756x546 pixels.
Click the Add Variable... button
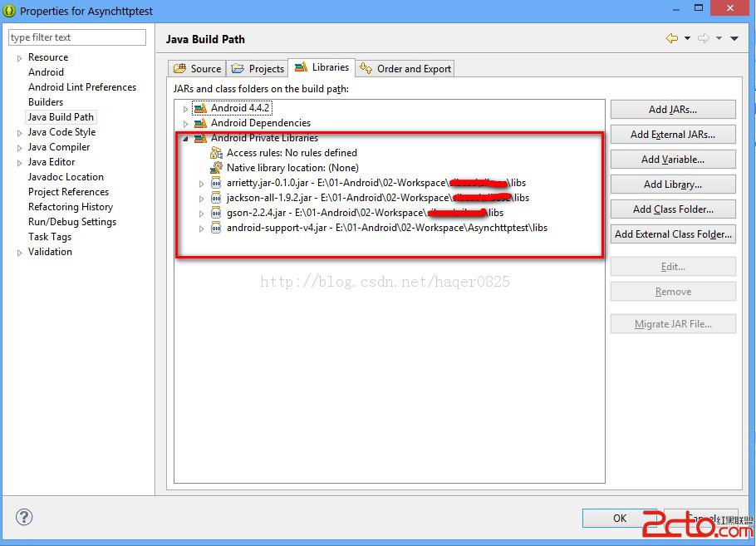[x=673, y=160]
